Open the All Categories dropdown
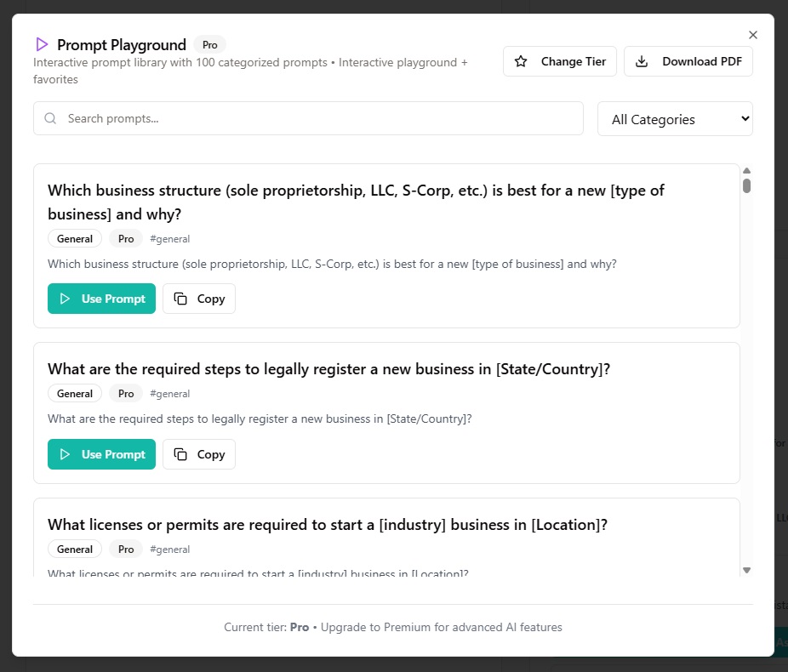The height and width of the screenshot is (672, 788). 675,119
